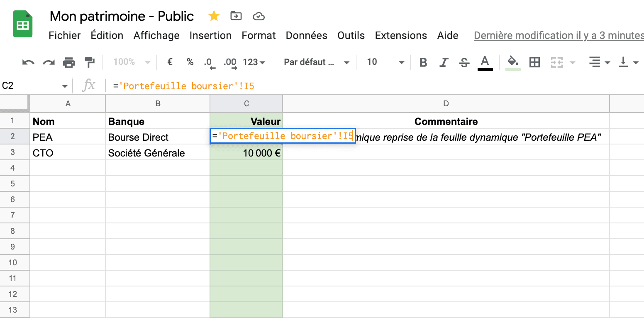The height and width of the screenshot is (318, 644).
Task: Open horizontal align dropdown
Action: click(x=600, y=62)
